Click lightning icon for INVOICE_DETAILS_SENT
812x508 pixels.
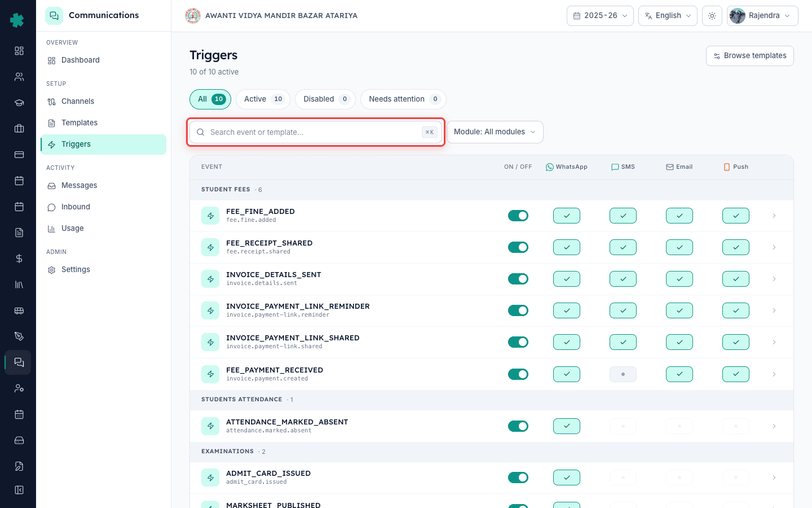[x=210, y=279]
